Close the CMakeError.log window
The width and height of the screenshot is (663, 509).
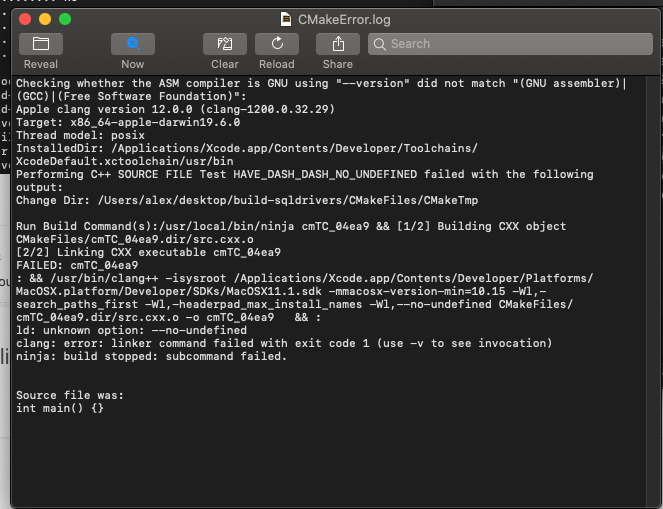coord(25,19)
